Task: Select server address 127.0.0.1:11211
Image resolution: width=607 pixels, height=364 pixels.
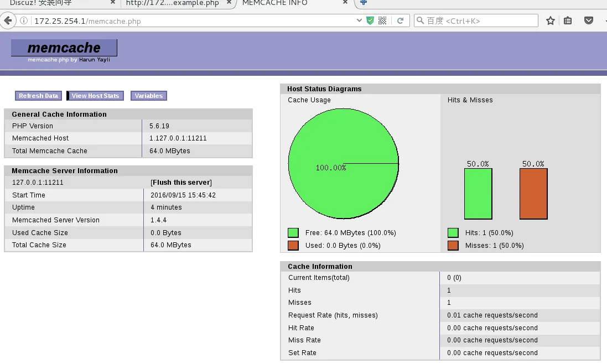Action: coord(38,182)
